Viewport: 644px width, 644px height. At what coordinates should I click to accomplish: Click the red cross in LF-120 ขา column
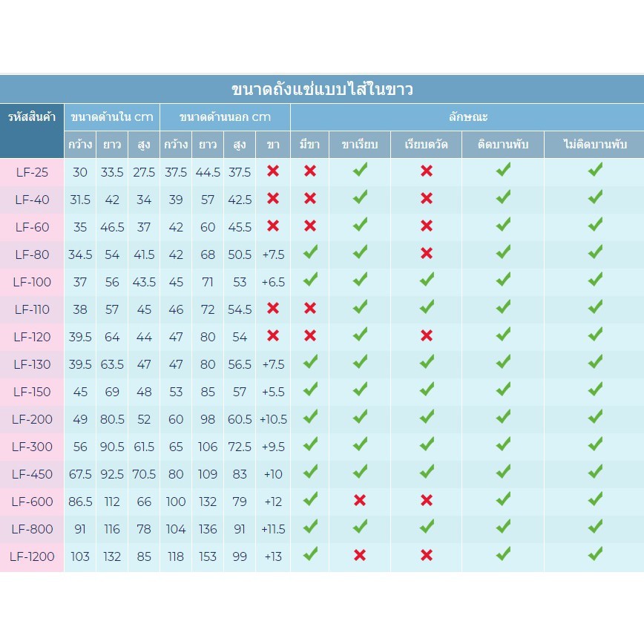pos(273,335)
